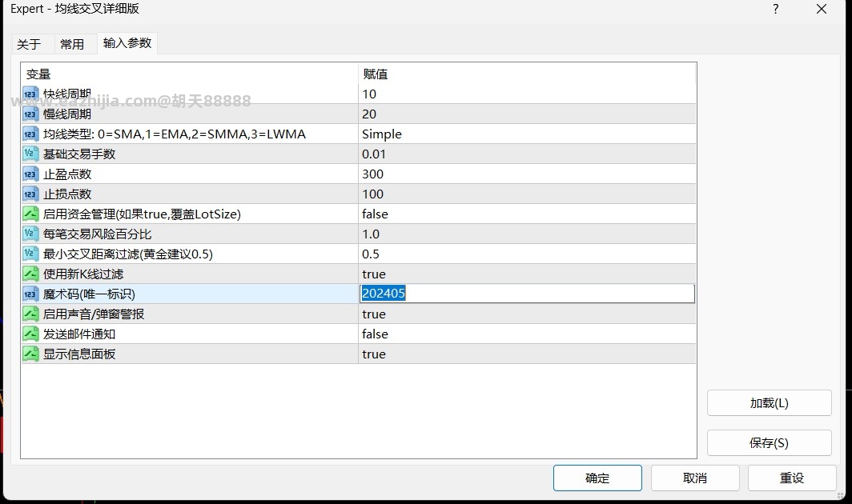852x504 pixels.
Task: Click the bool icon beside 使用新K线过滤
Action: [x=30, y=274]
